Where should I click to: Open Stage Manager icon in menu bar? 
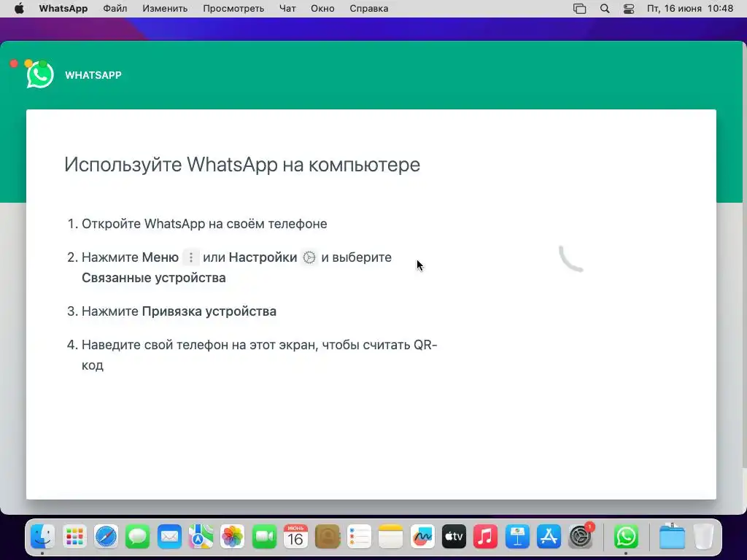tap(580, 9)
